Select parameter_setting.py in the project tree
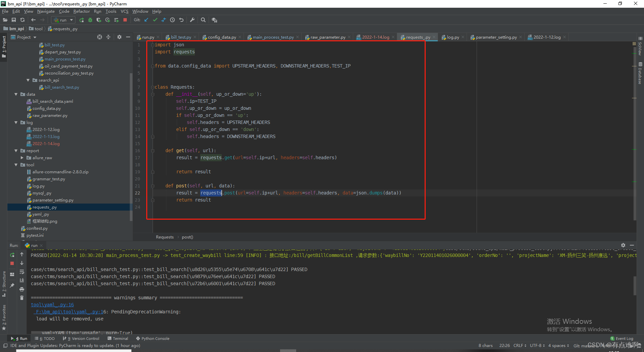 pyautogui.click(x=53, y=200)
